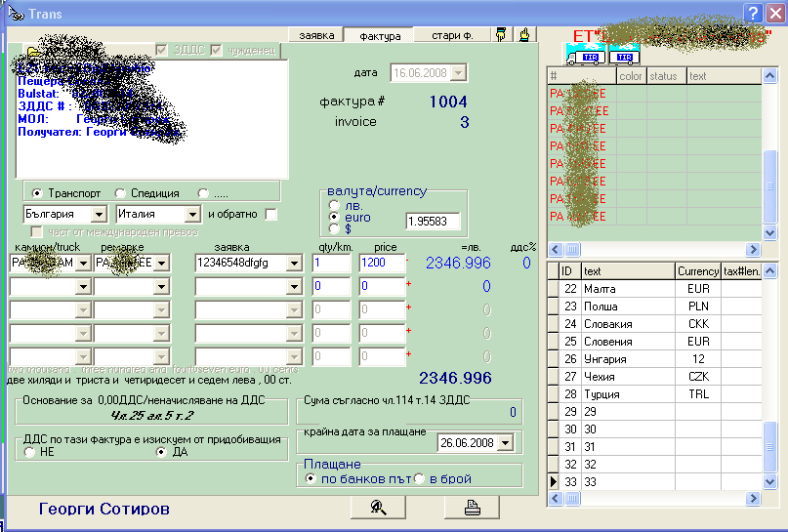The width and height of the screenshot is (788, 532).
Task: Switch to the фактура tab
Action: pyautogui.click(x=380, y=36)
